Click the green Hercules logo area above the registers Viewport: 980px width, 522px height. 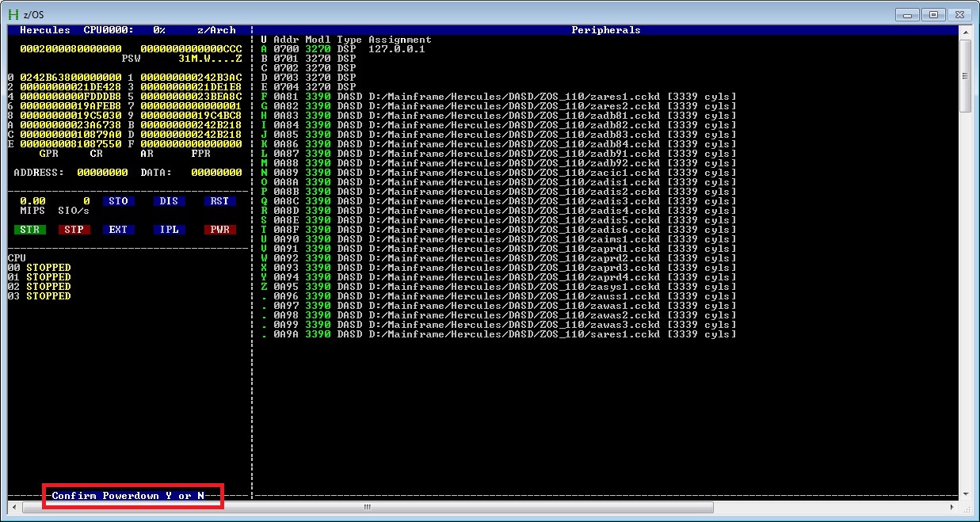point(46,29)
